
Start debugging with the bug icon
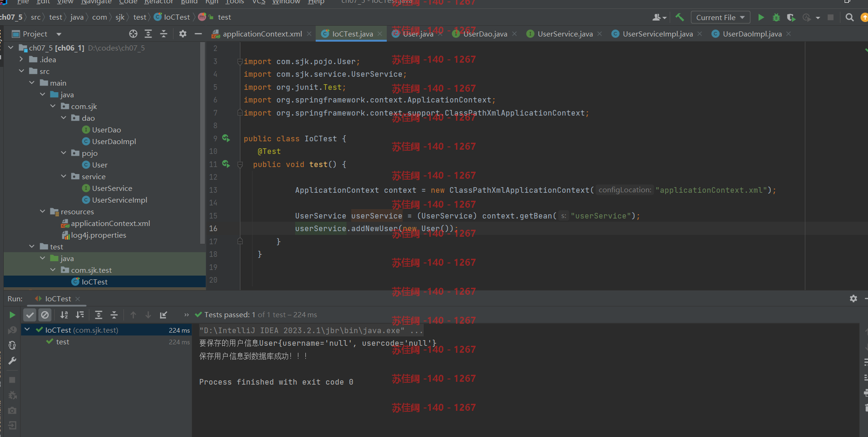click(x=776, y=17)
